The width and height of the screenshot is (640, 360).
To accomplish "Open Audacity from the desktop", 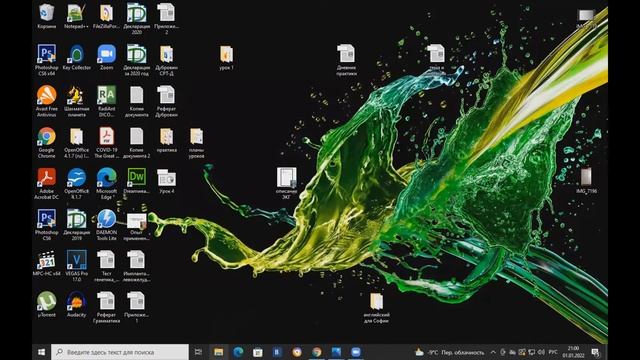I will 76,304.
